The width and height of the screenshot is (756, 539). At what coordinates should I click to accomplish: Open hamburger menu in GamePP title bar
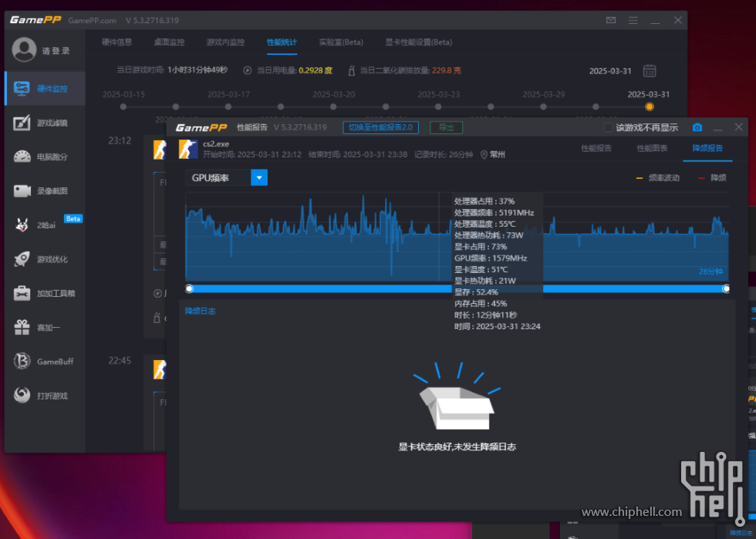coord(633,20)
